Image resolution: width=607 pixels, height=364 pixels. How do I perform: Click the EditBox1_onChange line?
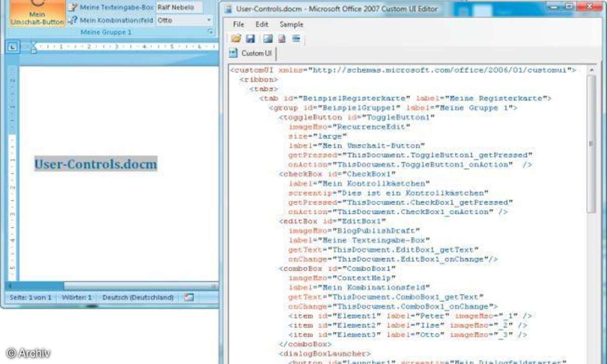(x=394, y=259)
